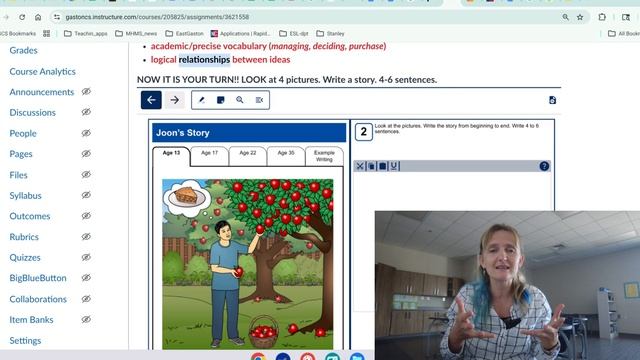Toggle visibility eye next to Files
640x360 pixels.
(86, 175)
